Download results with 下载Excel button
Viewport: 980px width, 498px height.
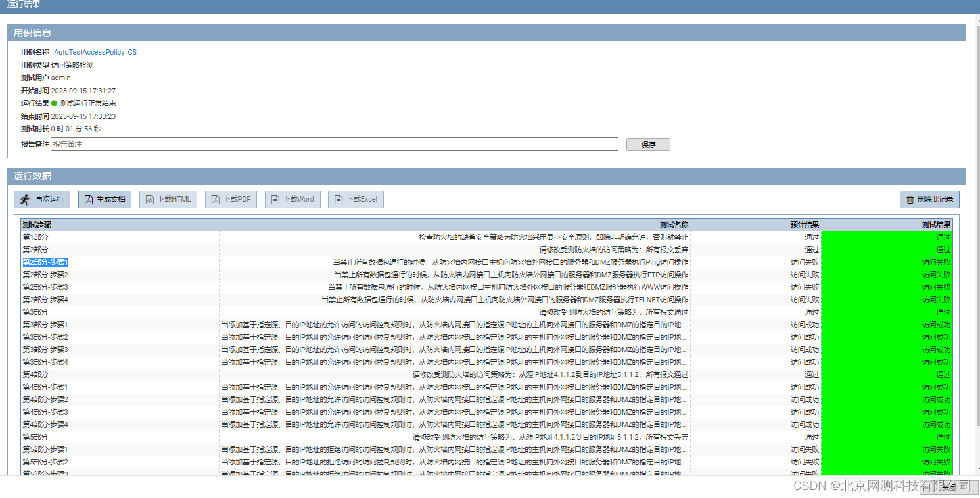[x=356, y=199]
